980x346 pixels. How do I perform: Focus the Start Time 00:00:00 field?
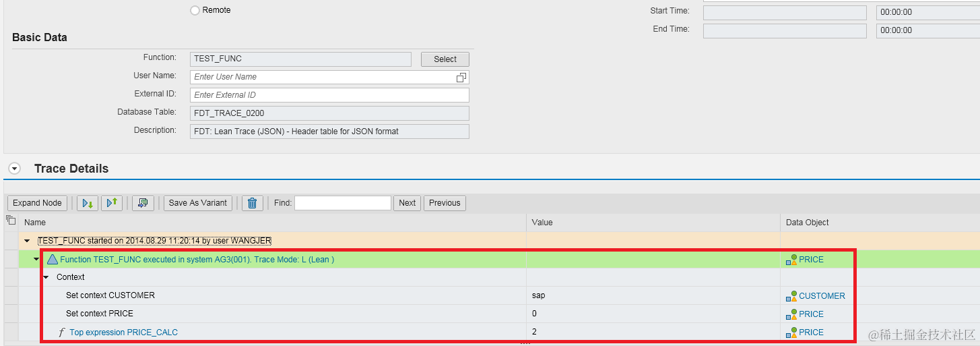pyautogui.click(x=928, y=12)
